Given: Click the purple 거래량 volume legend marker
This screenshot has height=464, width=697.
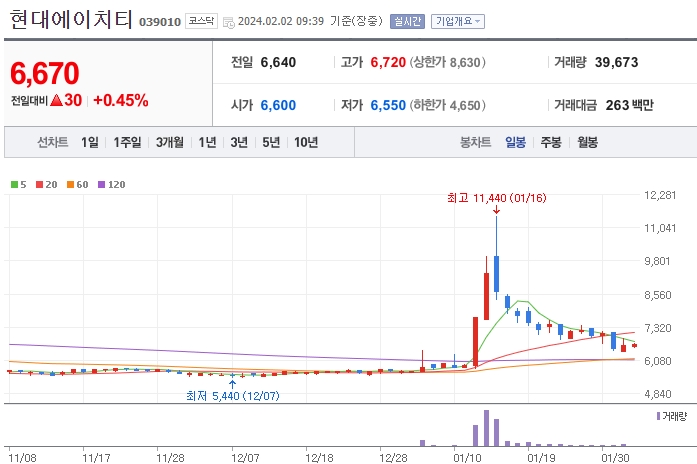Looking at the screenshot, I should [x=658, y=416].
